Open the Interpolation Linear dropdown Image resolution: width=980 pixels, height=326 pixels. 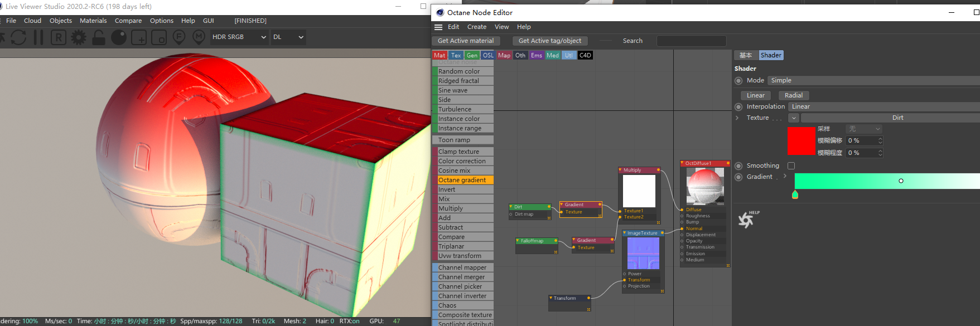pyautogui.click(x=884, y=106)
